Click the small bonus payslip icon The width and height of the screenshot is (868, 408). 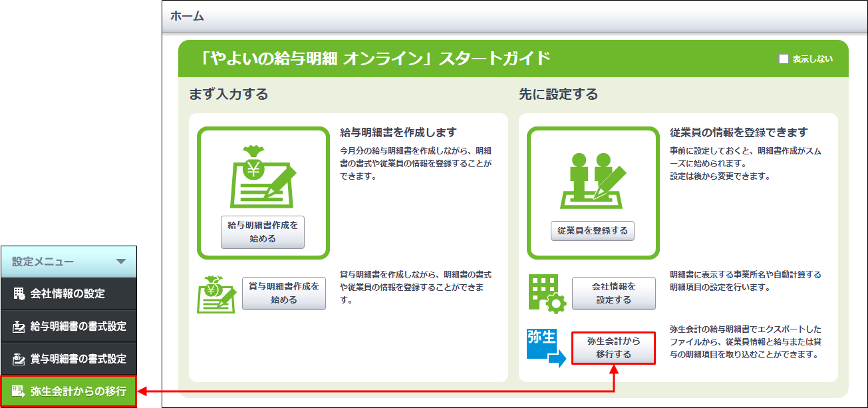point(217,294)
